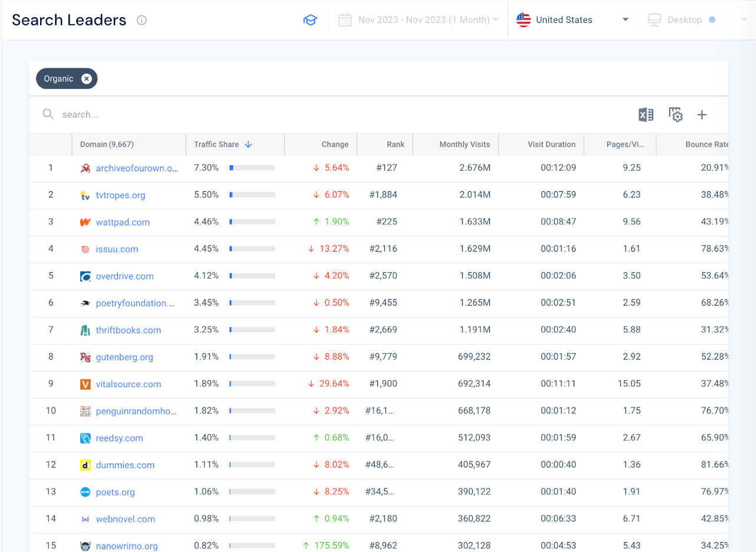756x552 pixels.
Task: Open poetryfoundation domain link
Action: tap(136, 303)
